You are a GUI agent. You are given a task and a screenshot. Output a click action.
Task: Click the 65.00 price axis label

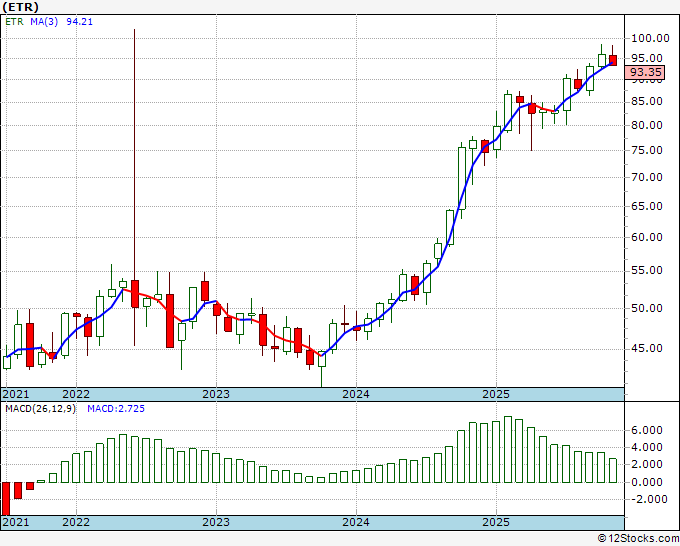[x=647, y=206]
